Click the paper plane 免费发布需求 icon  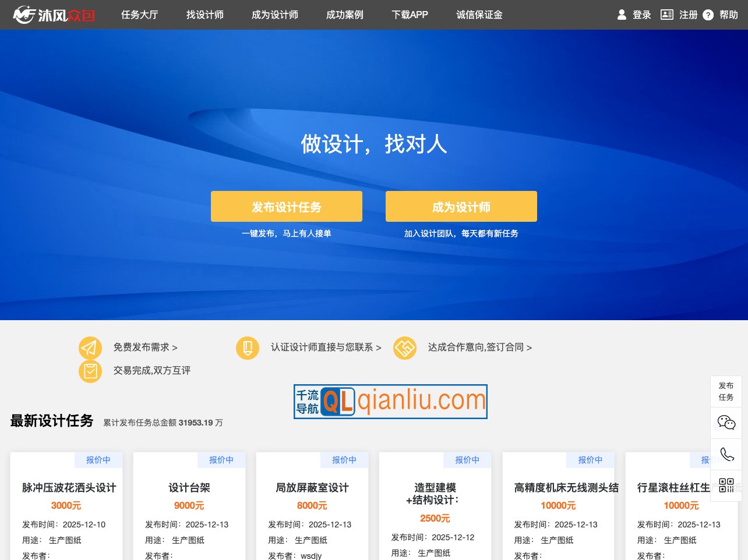pos(90,348)
